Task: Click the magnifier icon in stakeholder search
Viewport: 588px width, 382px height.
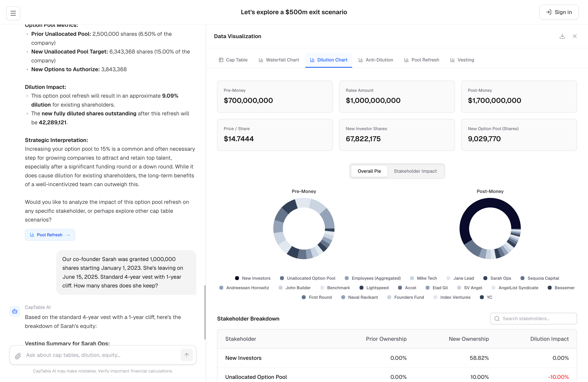Action: pos(497,319)
